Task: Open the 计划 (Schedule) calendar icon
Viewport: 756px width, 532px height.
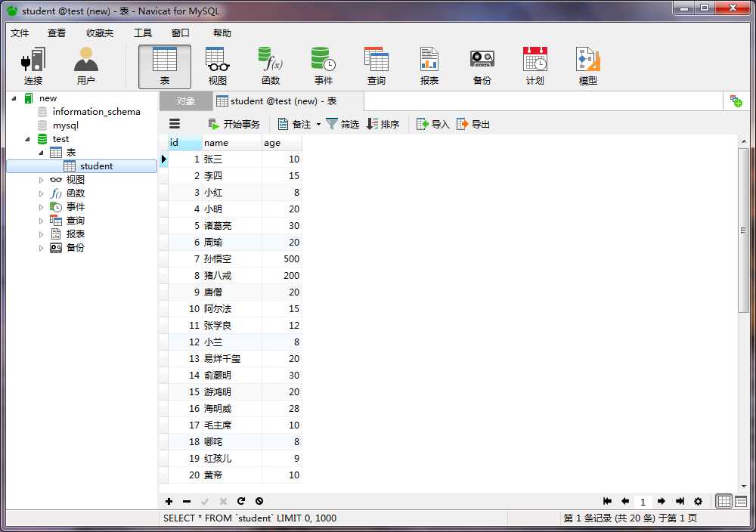Action: coord(534,66)
